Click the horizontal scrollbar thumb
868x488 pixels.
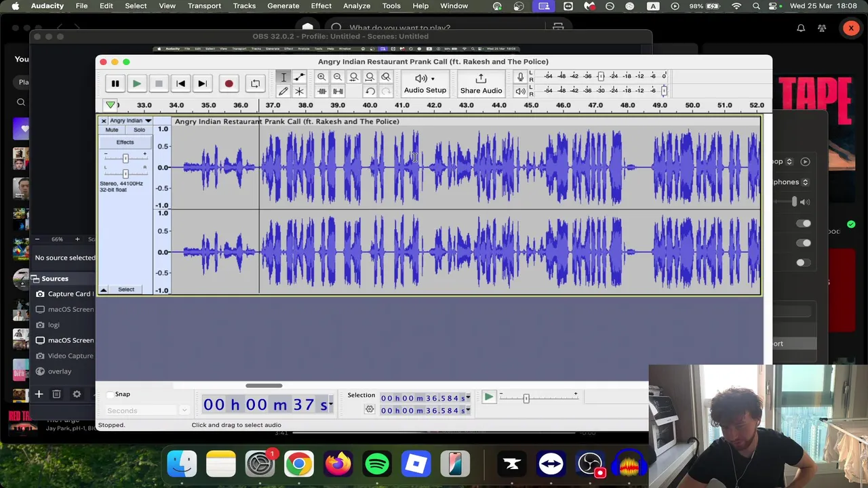coord(264,386)
